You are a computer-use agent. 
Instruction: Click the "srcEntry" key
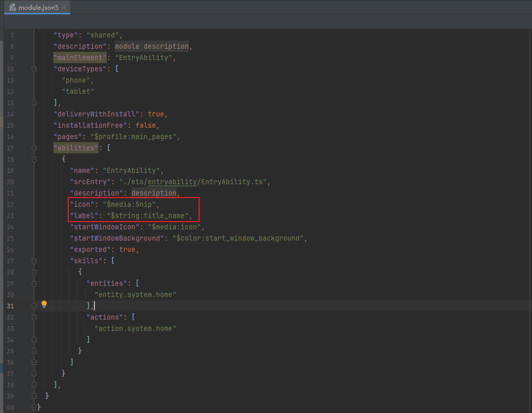pyautogui.click(x=90, y=182)
